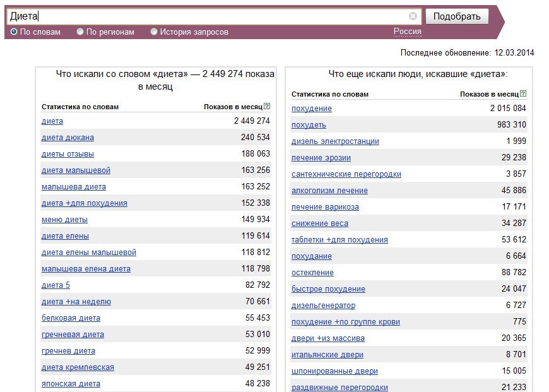Open the 'снижение веса' link
549x392 pixels.
pyautogui.click(x=320, y=224)
